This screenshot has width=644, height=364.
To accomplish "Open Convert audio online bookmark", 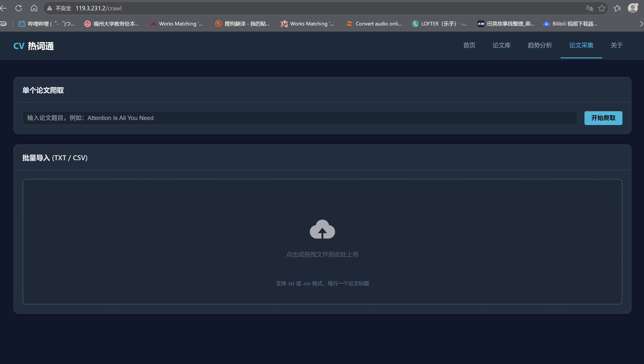I will click(x=374, y=24).
